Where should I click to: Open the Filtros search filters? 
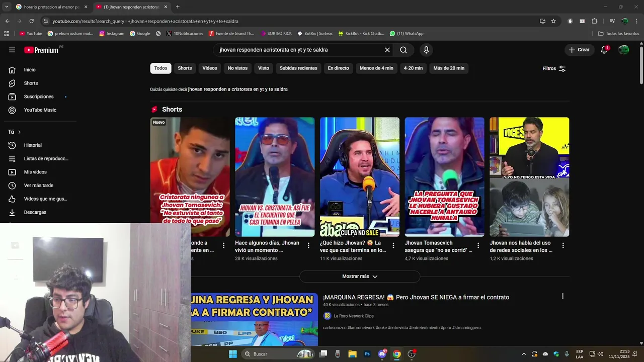[554, 68]
